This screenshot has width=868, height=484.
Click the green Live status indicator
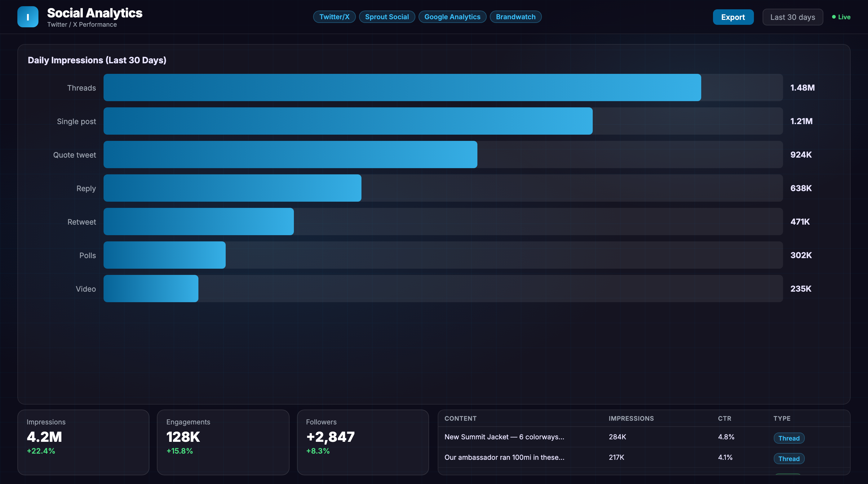point(841,17)
